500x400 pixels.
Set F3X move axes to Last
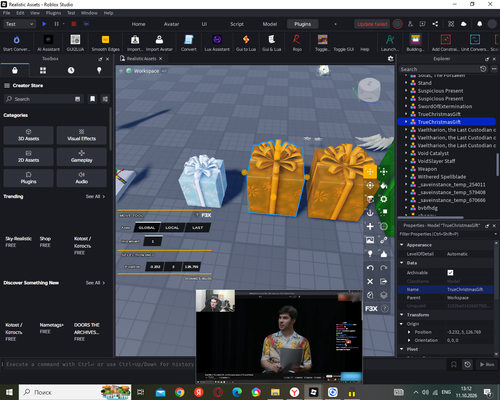(x=198, y=228)
